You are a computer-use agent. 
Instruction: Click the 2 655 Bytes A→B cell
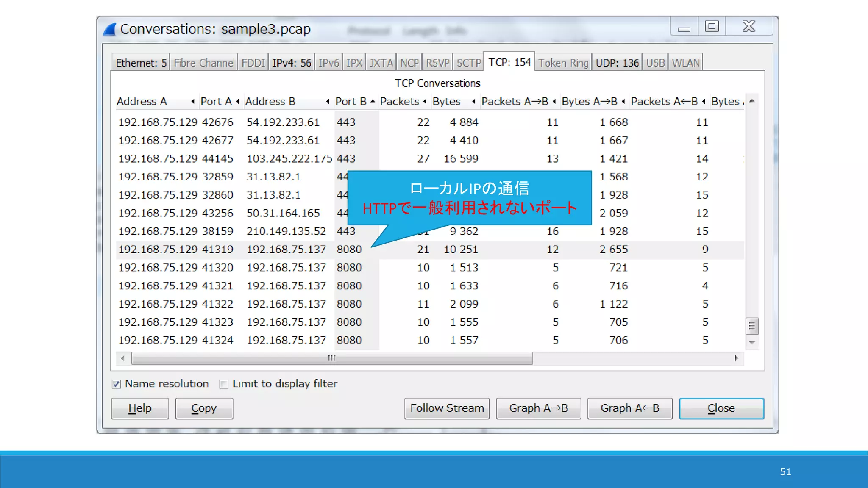point(614,250)
